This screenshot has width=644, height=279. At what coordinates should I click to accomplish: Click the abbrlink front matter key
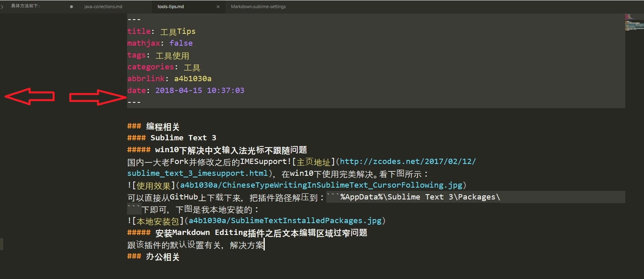point(146,79)
